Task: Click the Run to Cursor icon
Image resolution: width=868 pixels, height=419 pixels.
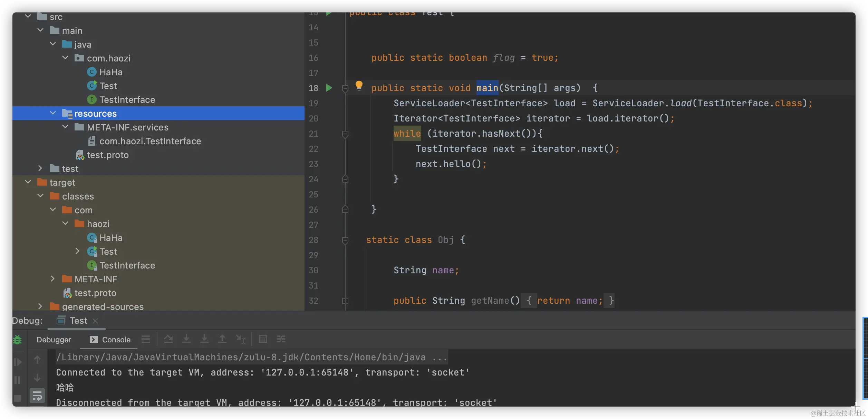Action: pos(241,339)
